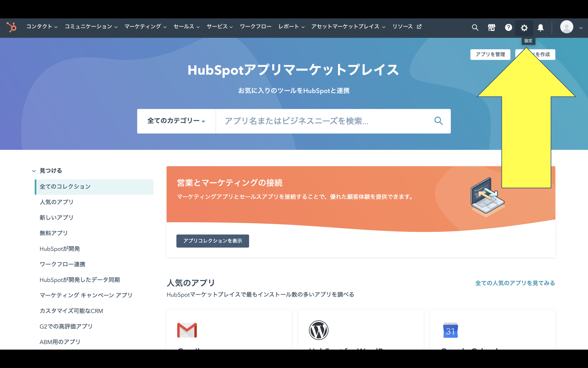Screen dimensions: 588x368
Task: Open the Marketplace storefront icon
Action: click(x=492, y=28)
